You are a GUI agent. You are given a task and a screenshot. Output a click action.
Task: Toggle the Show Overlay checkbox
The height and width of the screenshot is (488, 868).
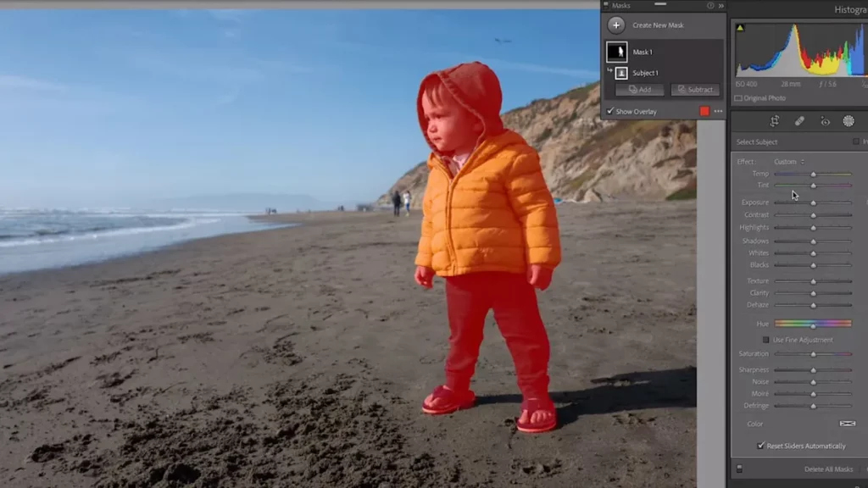click(x=610, y=111)
